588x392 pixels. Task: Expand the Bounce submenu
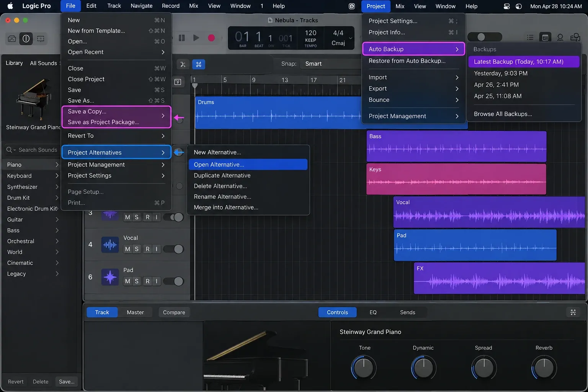[413, 100]
